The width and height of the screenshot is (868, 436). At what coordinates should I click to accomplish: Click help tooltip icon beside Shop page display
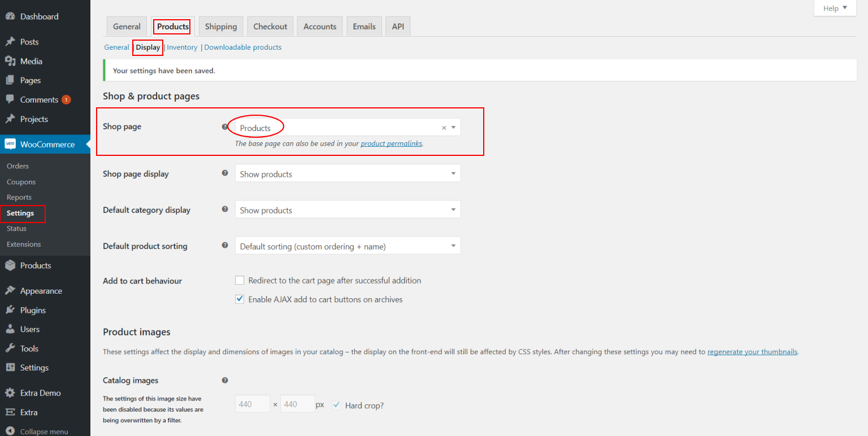coord(225,173)
